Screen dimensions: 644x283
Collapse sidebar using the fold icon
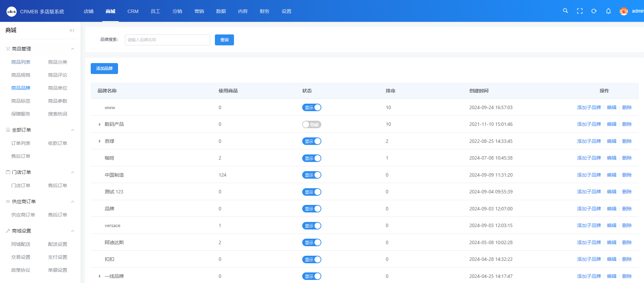click(72, 30)
